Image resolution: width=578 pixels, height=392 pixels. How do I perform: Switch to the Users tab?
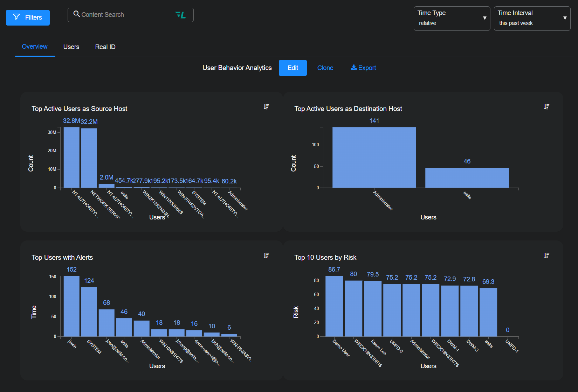coord(71,47)
